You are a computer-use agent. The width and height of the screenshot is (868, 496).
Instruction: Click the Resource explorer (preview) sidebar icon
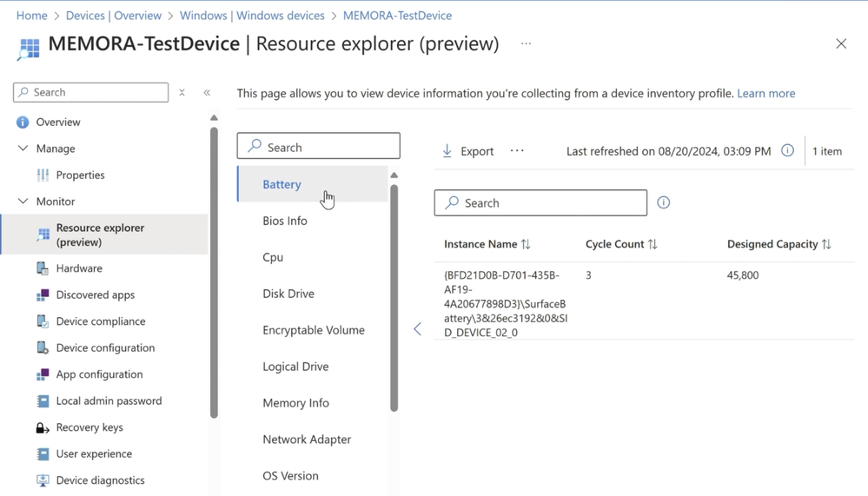(43, 235)
